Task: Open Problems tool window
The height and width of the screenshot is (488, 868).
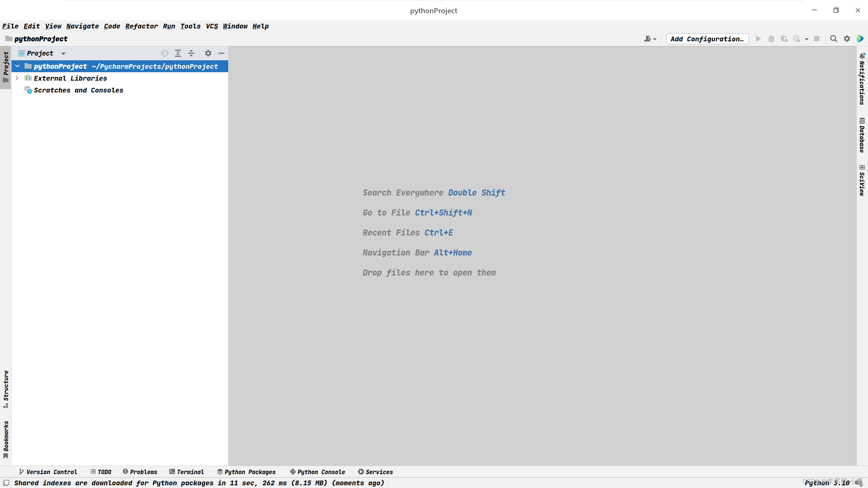Action: (140, 472)
